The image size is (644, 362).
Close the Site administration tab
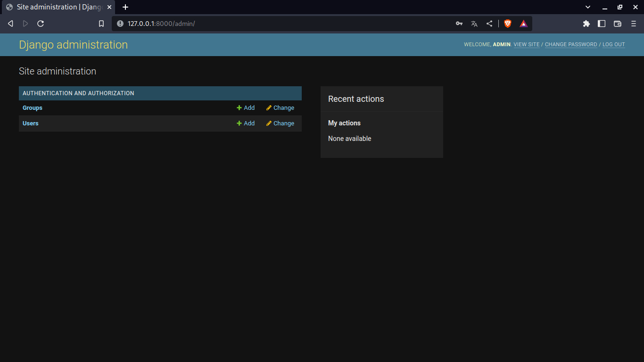click(109, 7)
